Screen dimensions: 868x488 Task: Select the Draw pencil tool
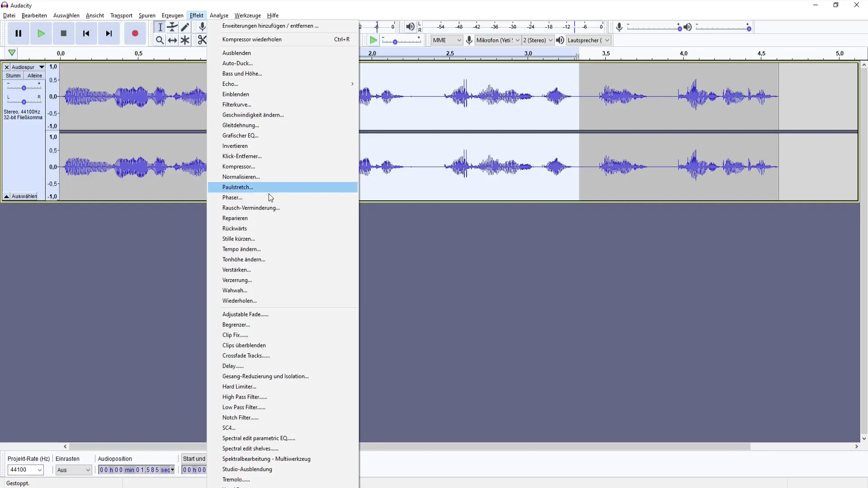tap(185, 27)
